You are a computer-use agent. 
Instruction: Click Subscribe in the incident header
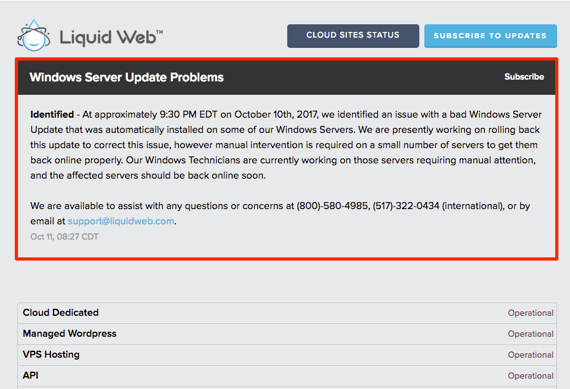[x=524, y=77]
